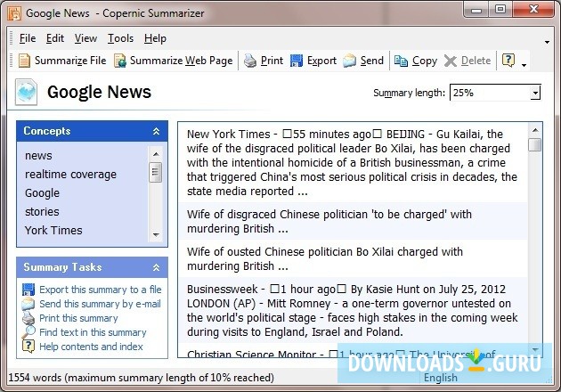Click the Google News web page icon
This screenshot has height=392, width=561.
tap(26, 92)
